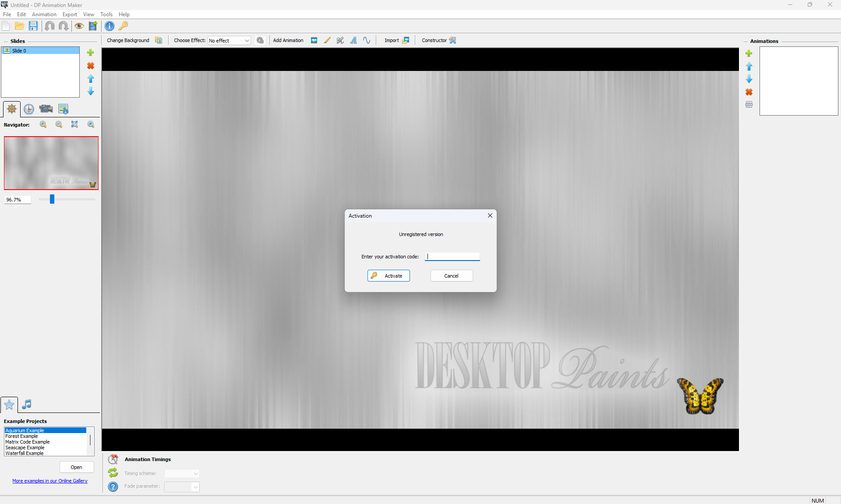The width and height of the screenshot is (841, 504).
Task: Click the activation code input field
Action: point(452,257)
